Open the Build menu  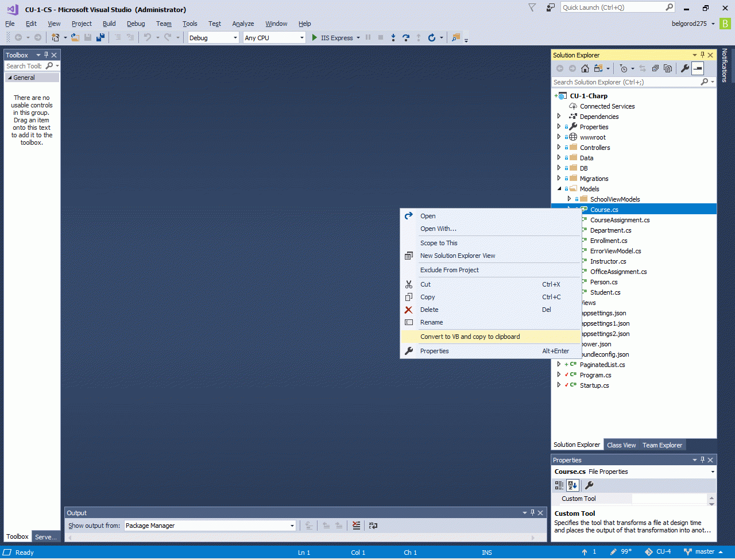tap(109, 24)
